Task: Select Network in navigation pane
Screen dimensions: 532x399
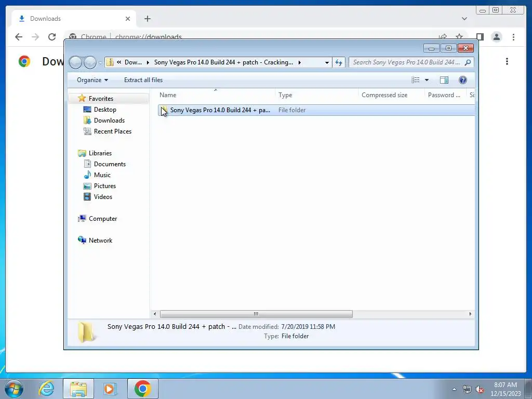Action: coord(100,240)
